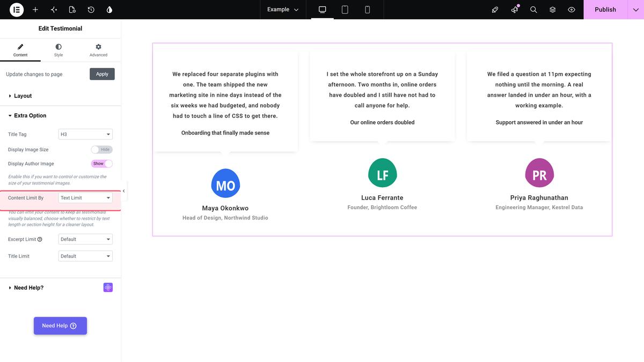Open the theme style droplet icon
This screenshot has height=362, width=644.
pyautogui.click(x=109, y=10)
